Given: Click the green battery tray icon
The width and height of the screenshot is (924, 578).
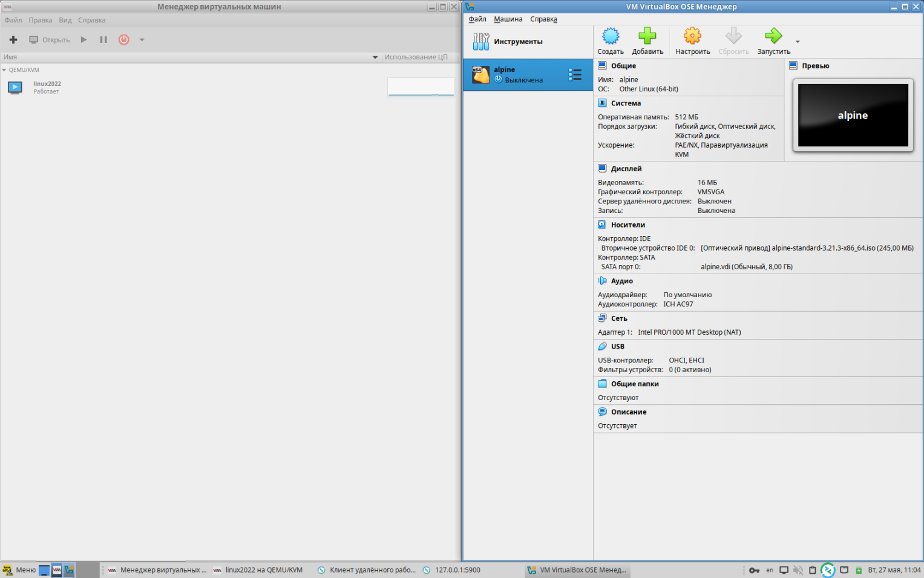Looking at the screenshot, I should [859, 570].
